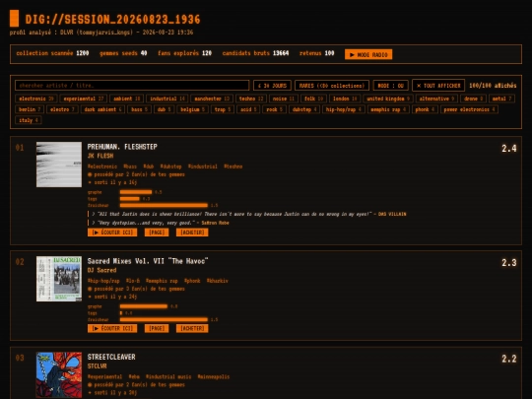Filter by the electronic tag

(36, 99)
